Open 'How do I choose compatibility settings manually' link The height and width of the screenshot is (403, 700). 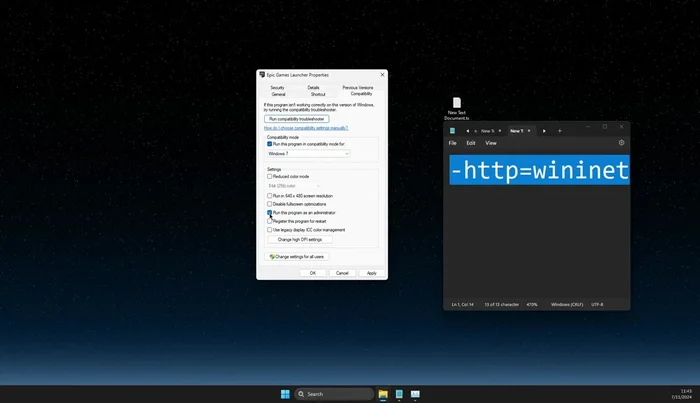pos(305,128)
